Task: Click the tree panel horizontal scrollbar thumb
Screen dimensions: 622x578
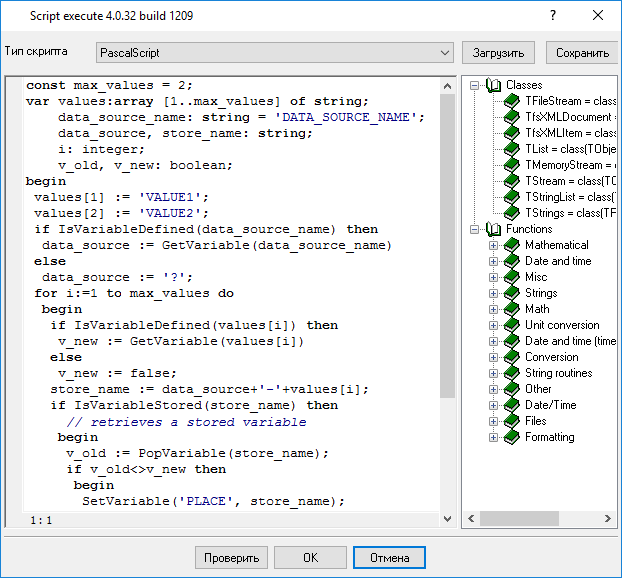Action: tap(519, 518)
